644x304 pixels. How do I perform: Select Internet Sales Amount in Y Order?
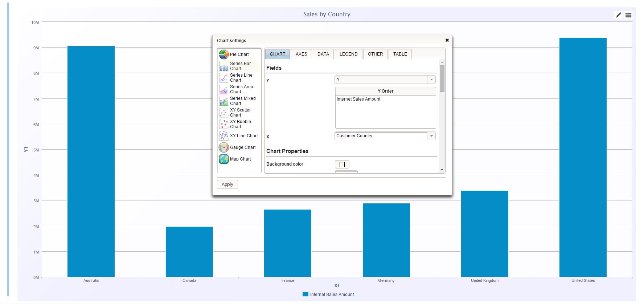point(358,99)
